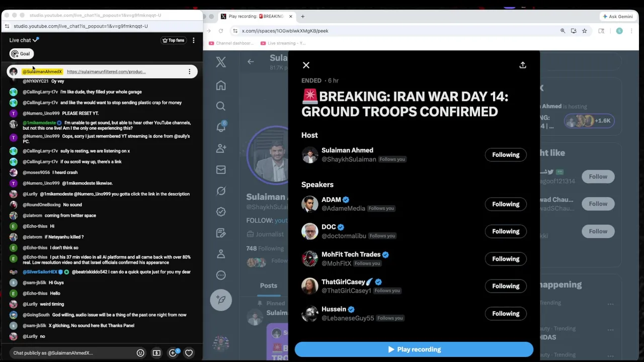
Task: Close the Space recording dialog
Action: (x=306, y=65)
